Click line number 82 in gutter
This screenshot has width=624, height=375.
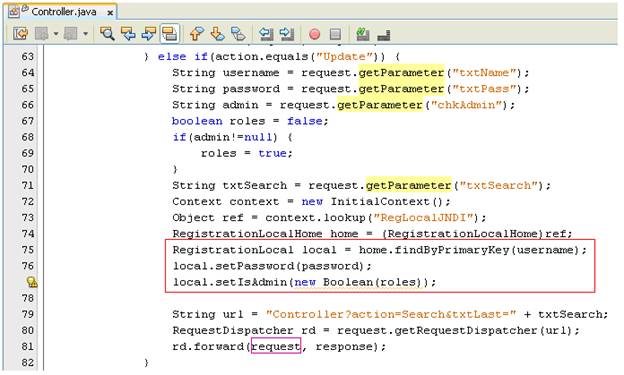point(27,363)
